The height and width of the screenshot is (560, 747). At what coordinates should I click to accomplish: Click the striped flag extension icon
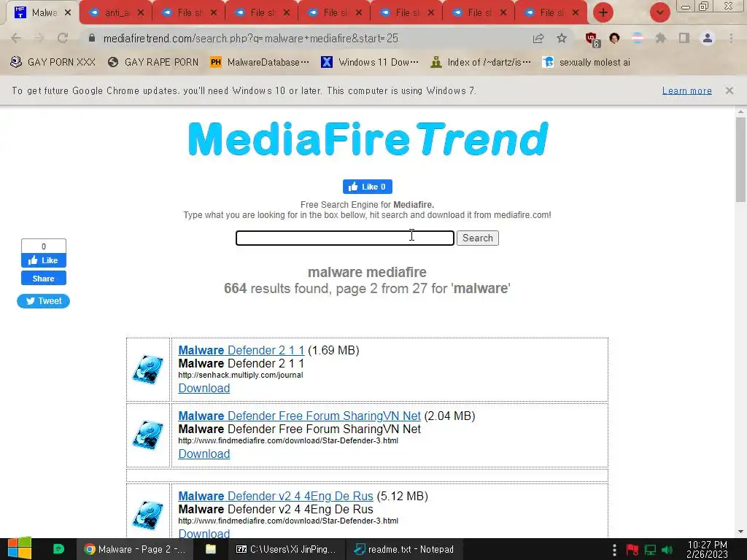click(638, 38)
